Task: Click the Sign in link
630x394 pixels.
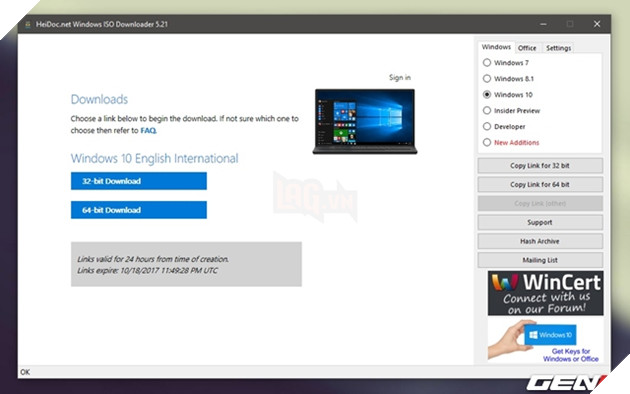Action: pyautogui.click(x=400, y=78)
